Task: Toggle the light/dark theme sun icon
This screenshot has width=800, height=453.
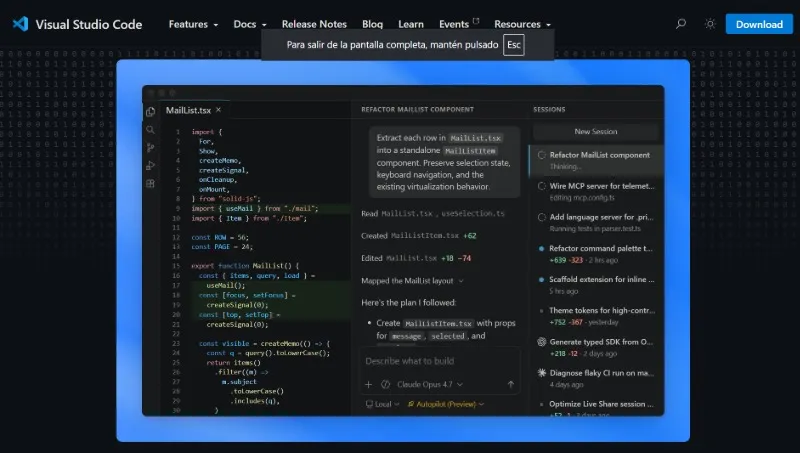Action: [x=710, y=24]
